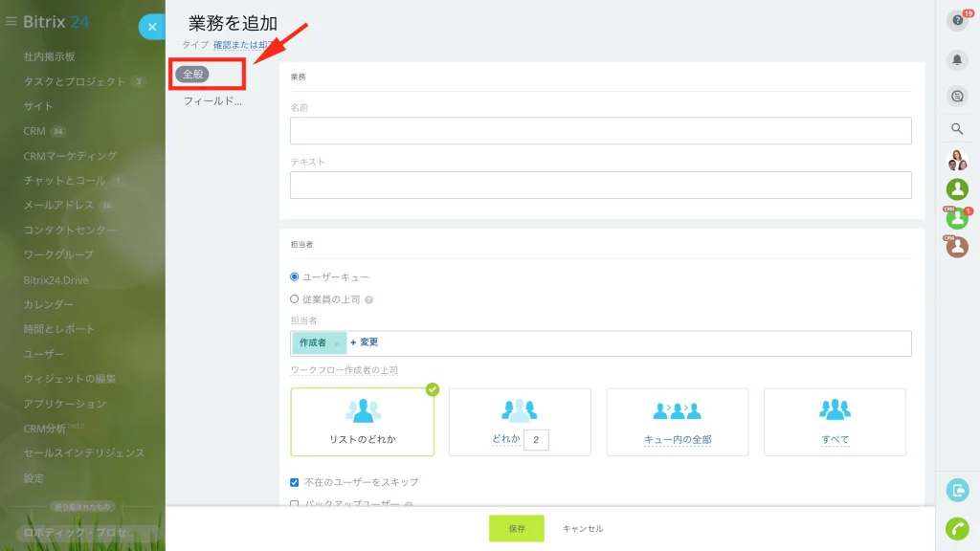Uncheck 不在のユーザーをスキップ checkbox
Image resolution: width=980 pixels, height=551 pixels.
tap(295, 482)
